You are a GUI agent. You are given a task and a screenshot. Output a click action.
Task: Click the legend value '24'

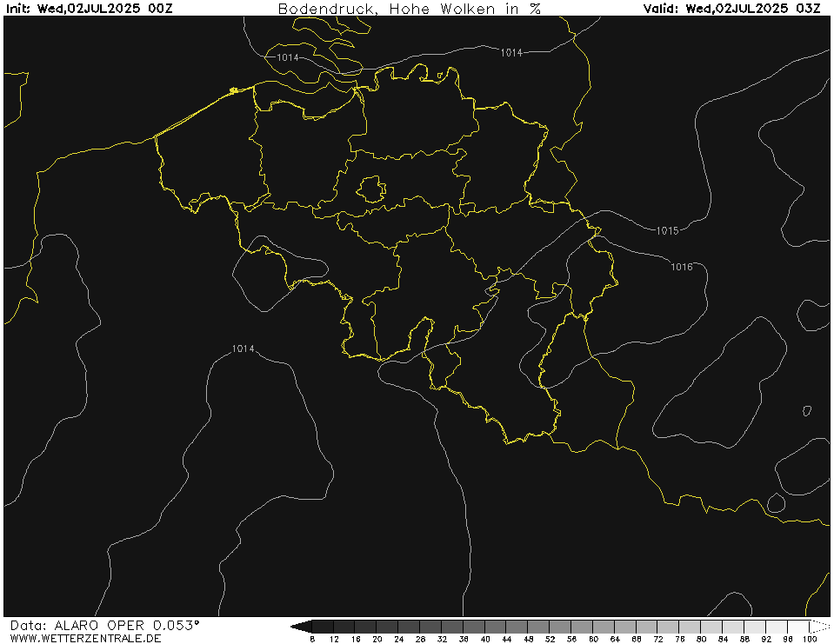(x=398, y=639)
